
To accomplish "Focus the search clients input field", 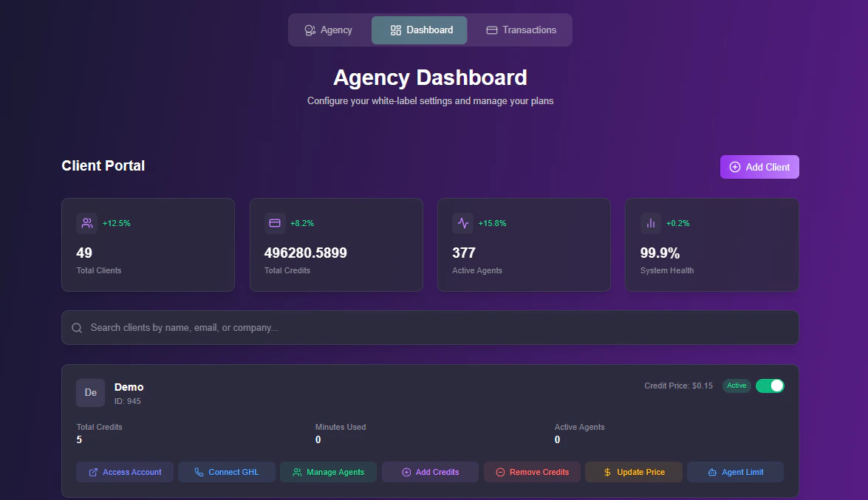I will pos(430,328).
